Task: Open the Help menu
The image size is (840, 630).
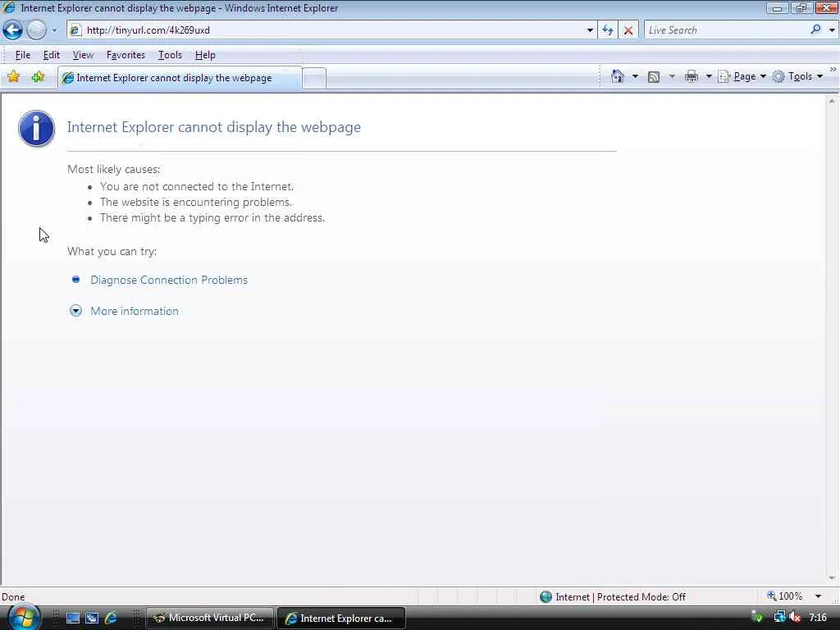Action: [x=205, y=55]
